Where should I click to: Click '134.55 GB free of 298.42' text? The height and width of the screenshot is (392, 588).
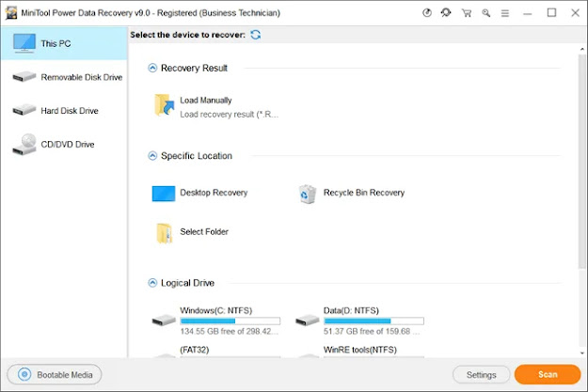(x=230, y=331)
